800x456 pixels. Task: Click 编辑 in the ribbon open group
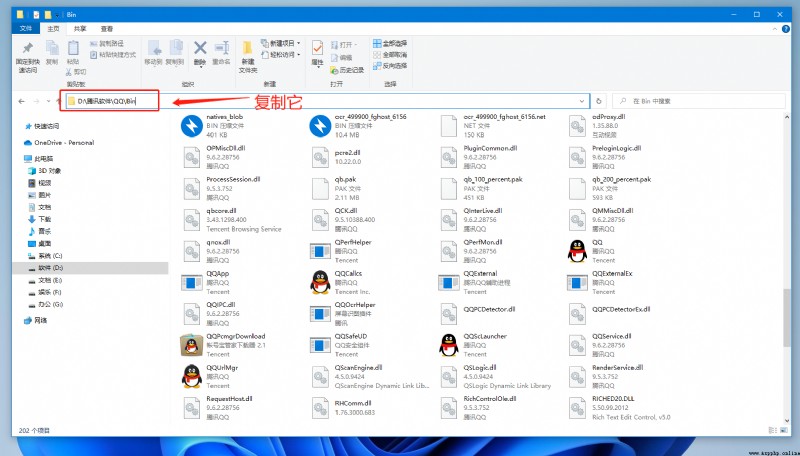342,58
